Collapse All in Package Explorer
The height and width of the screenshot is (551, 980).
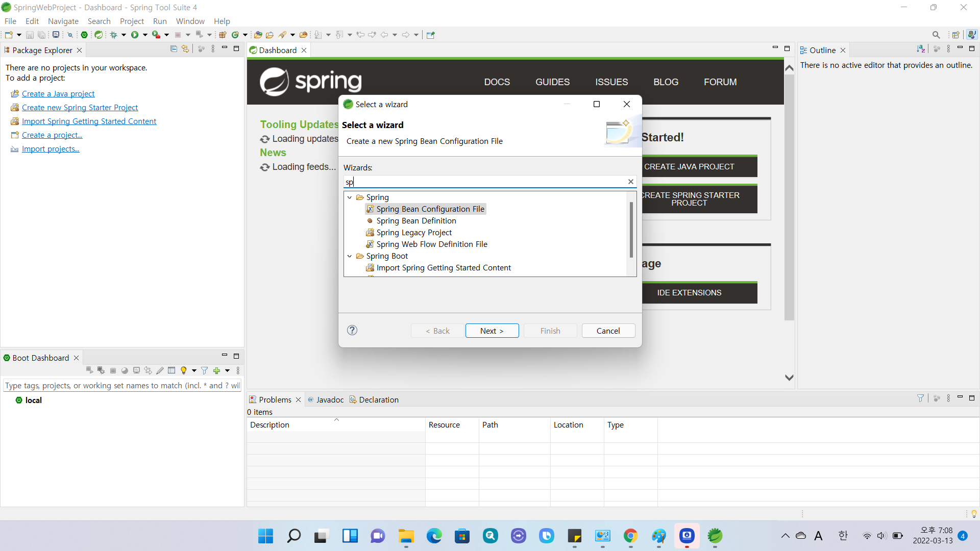(174, 49)
